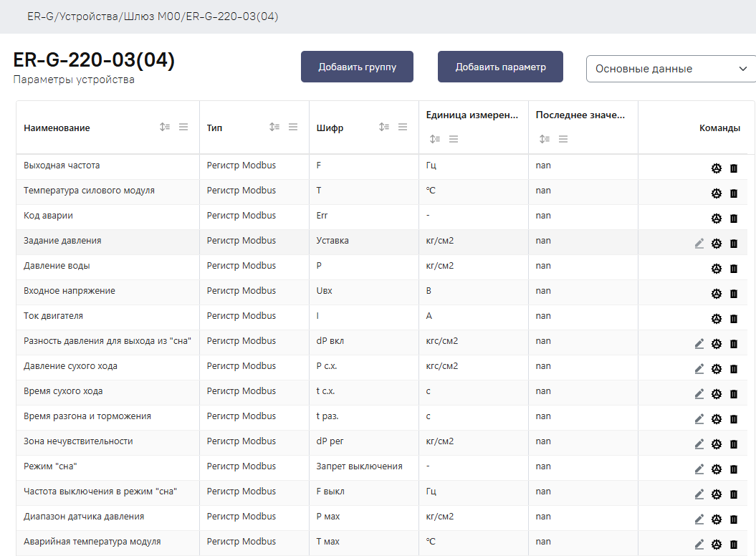Toggle sort order on Тип column

click(274, 127)
